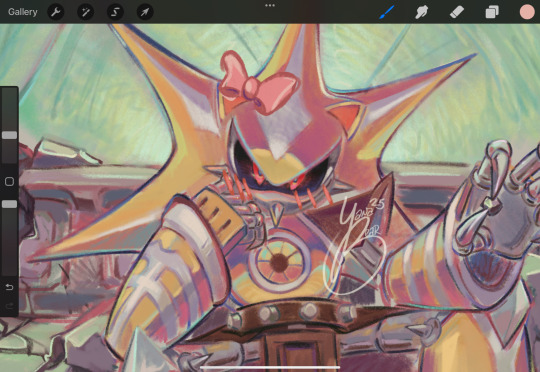Click the brush size slider handle
The height and width of the screenshot is (372, 540).
pyautogui.click(x=9, y=135)
